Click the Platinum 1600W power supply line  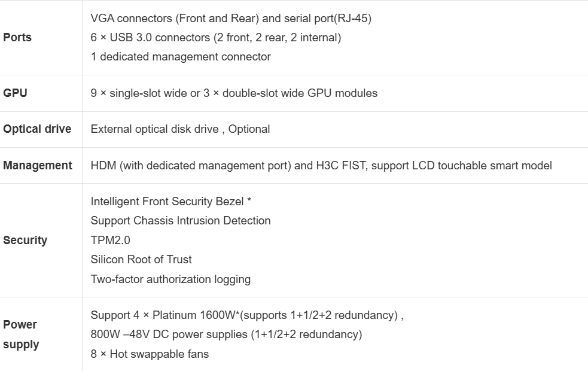pos(246,315)
